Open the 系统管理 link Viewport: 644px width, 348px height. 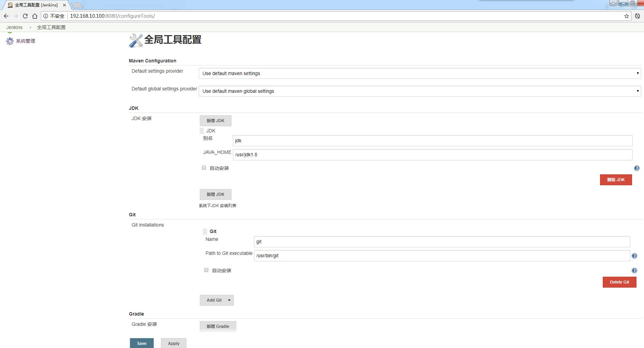pos(26,41)
